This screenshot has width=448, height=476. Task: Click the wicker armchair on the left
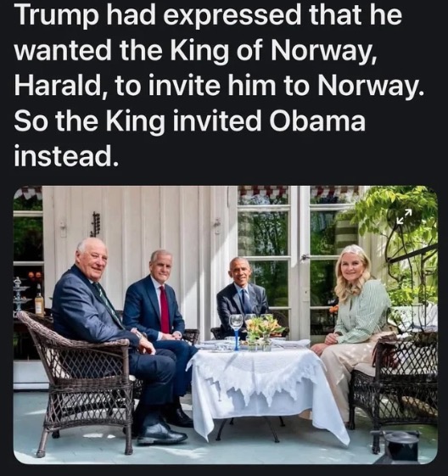[x=76, y=379]
